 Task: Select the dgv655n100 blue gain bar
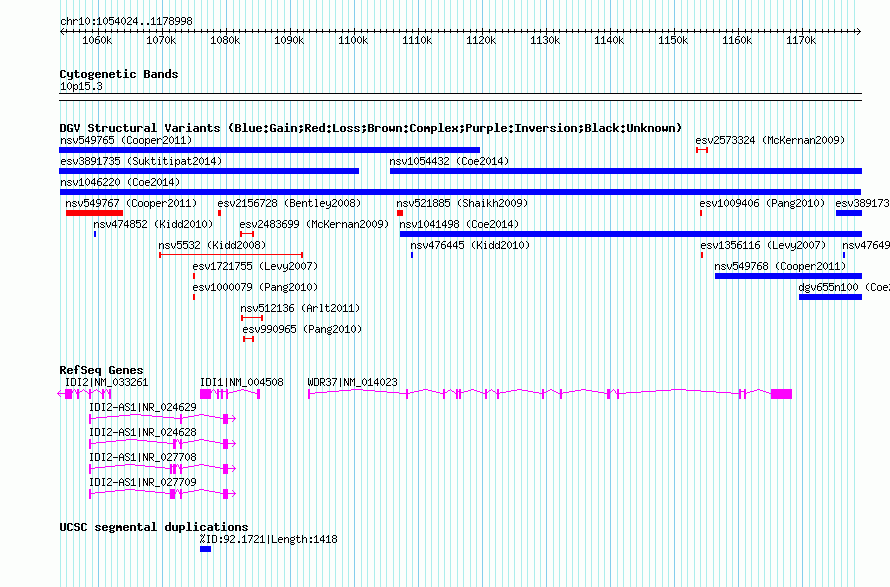tap(830, 297)
